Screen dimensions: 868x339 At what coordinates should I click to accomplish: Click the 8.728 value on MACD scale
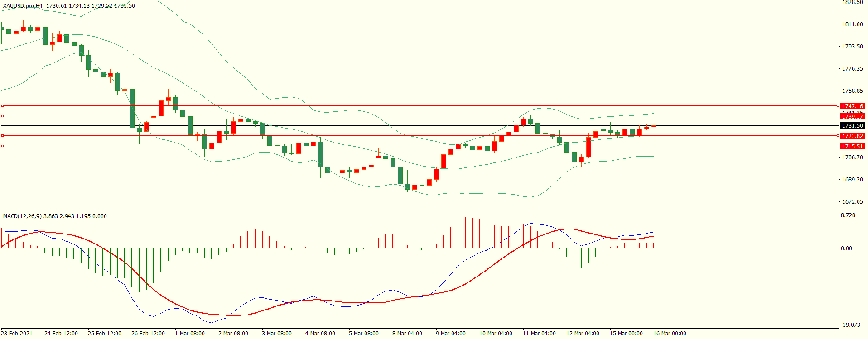[x=848, y=215]
